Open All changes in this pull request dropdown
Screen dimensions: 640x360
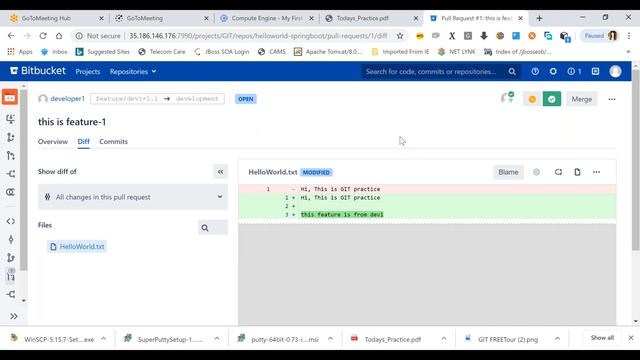click(133, 197)
